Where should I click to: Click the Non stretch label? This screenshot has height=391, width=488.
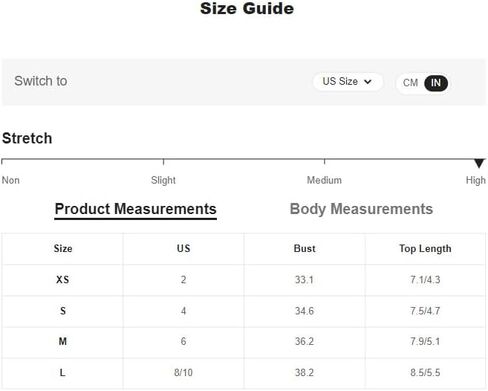point(11,180)
